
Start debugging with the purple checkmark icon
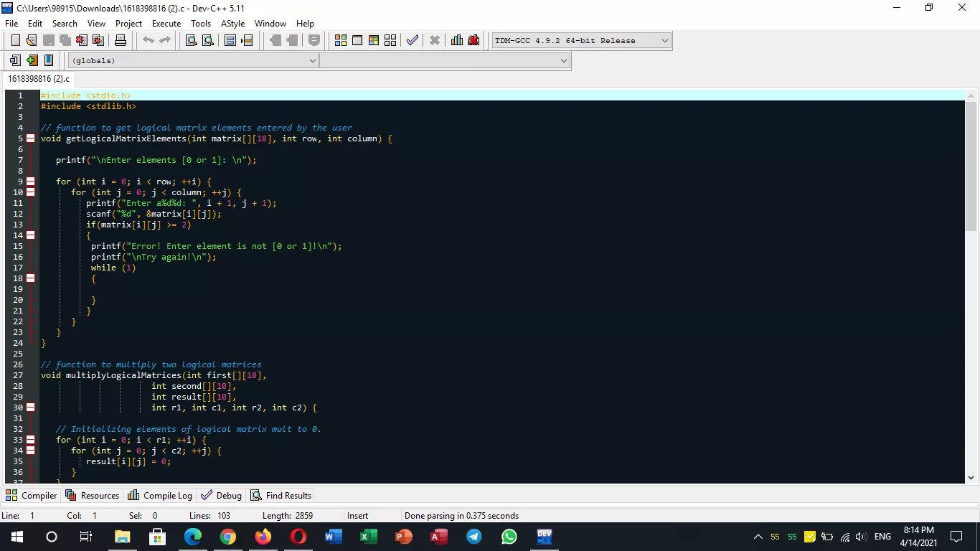click(x=413, y=40)
